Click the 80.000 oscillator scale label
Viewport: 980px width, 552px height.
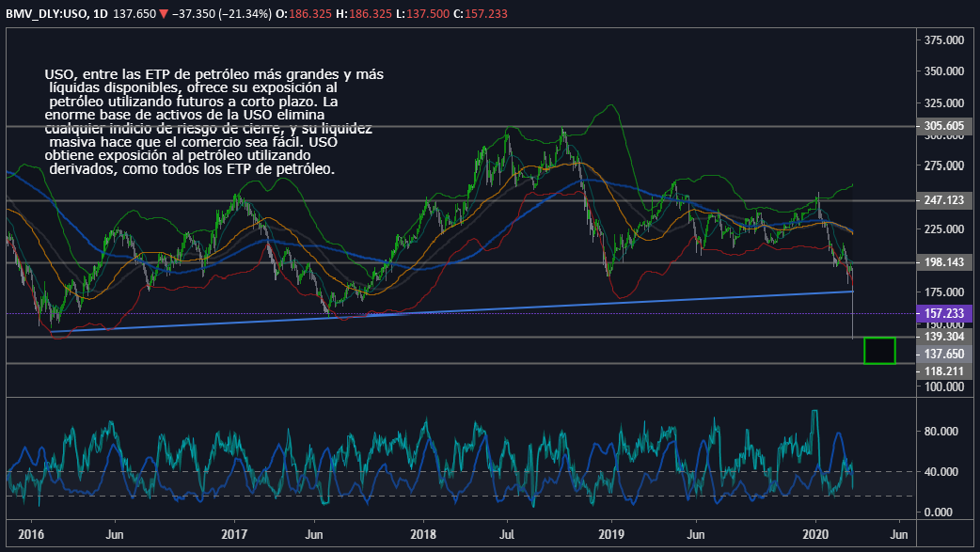pos(944,432)
